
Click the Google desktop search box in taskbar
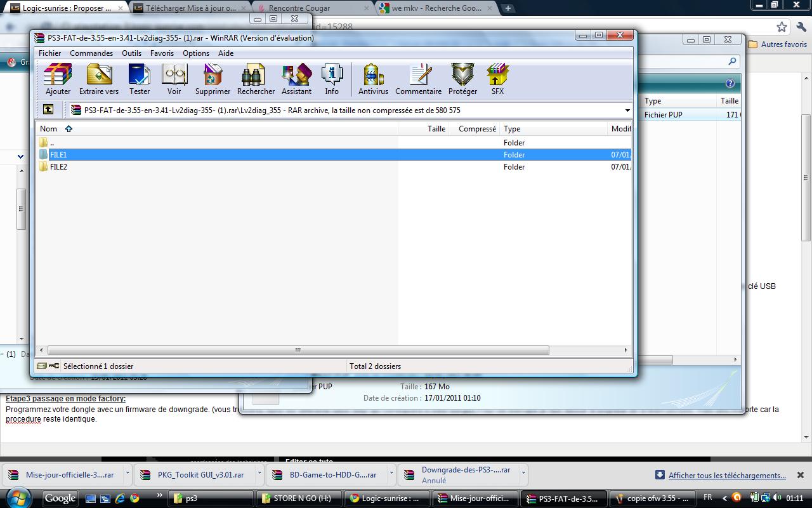point(60,498)
